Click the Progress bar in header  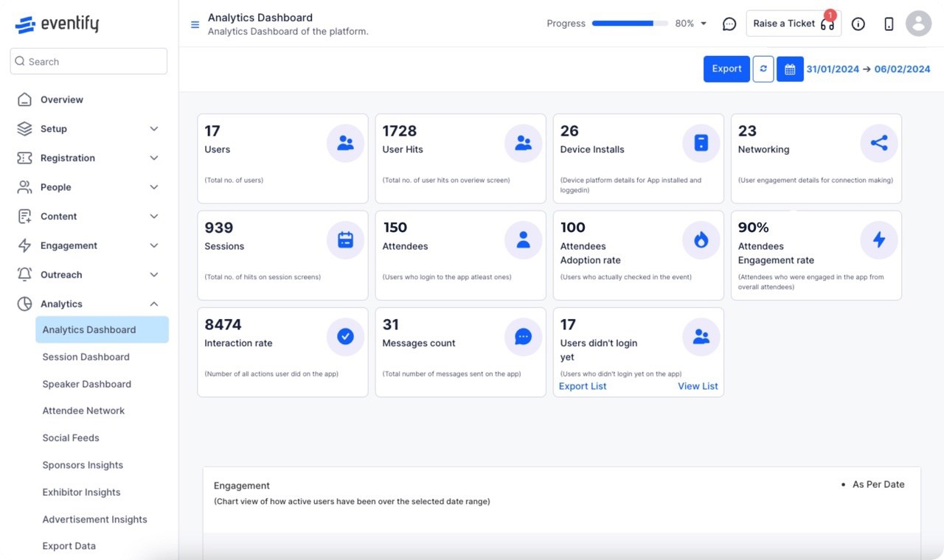[630, 24]
